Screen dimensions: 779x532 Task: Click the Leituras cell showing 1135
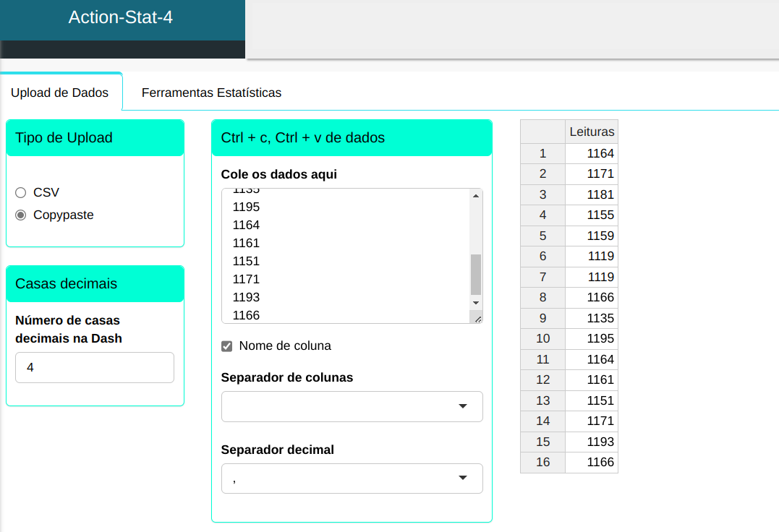coord(591,318)
